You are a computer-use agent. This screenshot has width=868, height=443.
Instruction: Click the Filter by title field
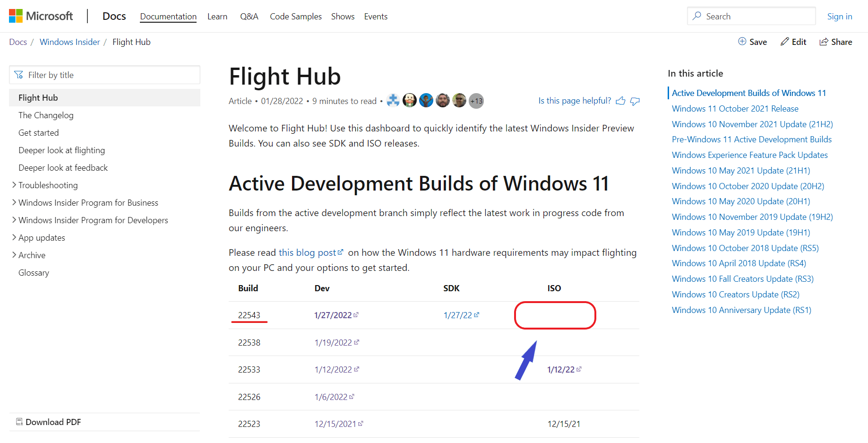(x=104, y=75)
